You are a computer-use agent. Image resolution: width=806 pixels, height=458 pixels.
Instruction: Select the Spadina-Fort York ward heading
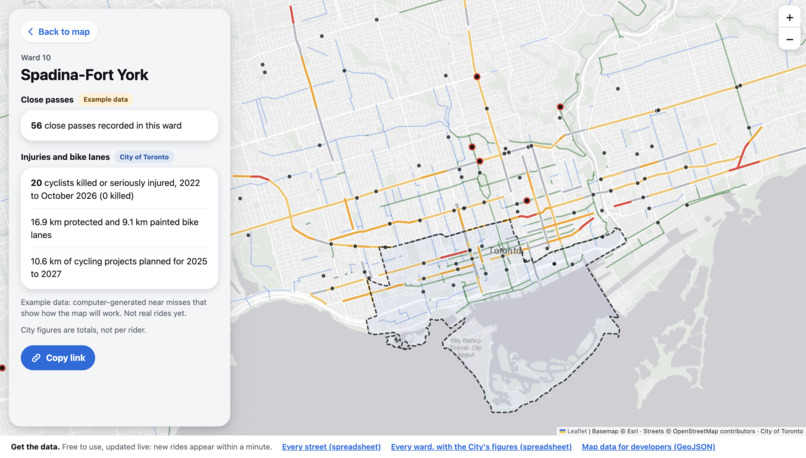pos(84,75)
